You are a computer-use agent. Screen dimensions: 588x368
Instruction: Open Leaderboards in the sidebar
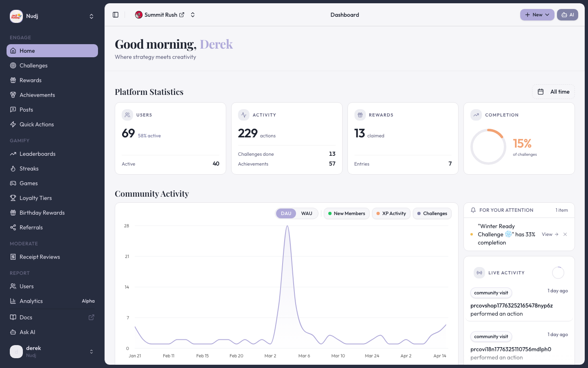point(38,154)
